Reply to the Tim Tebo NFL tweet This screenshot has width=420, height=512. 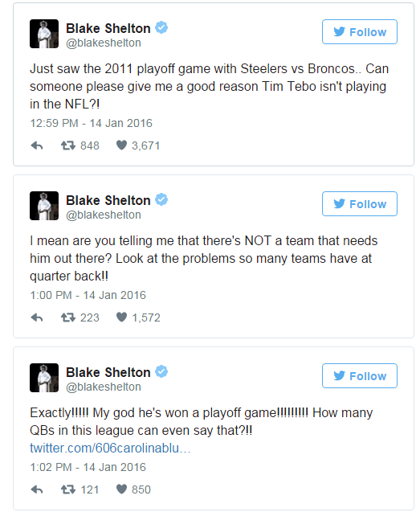click(x=37, y=145)
